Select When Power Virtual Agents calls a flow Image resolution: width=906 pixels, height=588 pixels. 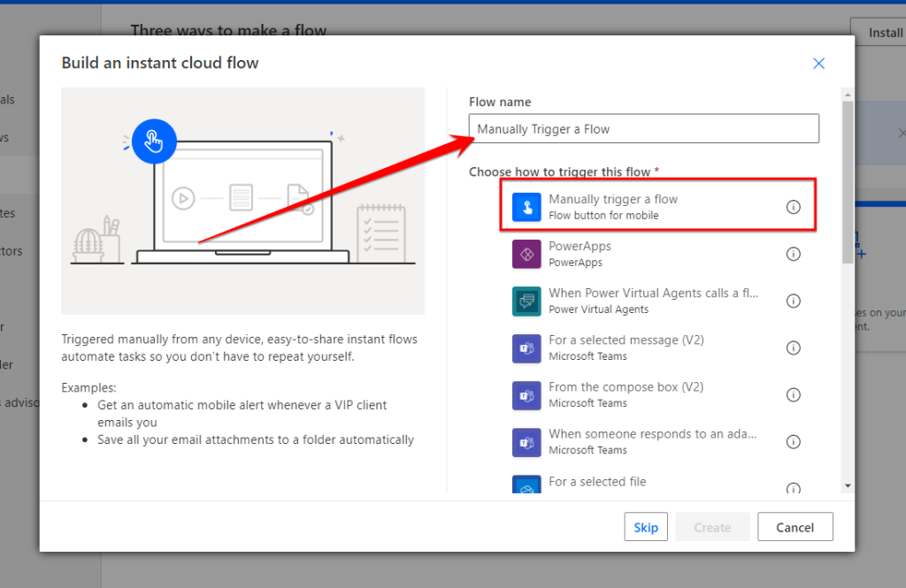pyautogui.click(x=657, y=301)
